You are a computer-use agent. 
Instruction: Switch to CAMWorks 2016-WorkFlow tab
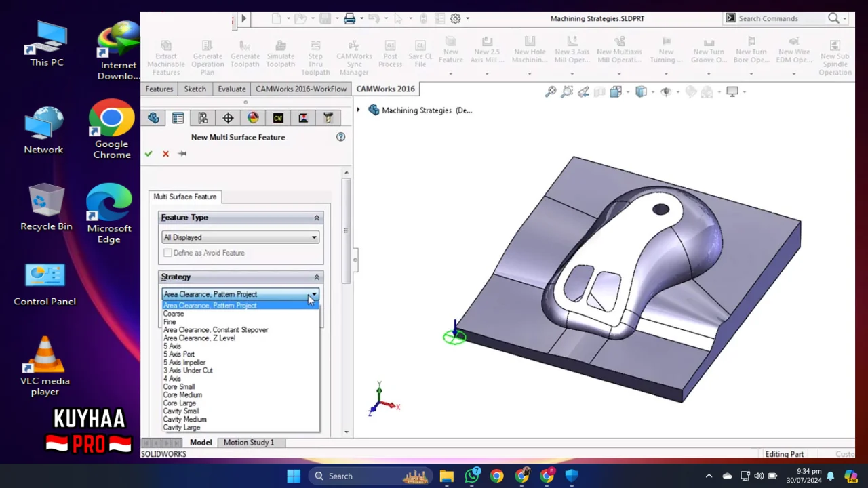click(301, 89)
